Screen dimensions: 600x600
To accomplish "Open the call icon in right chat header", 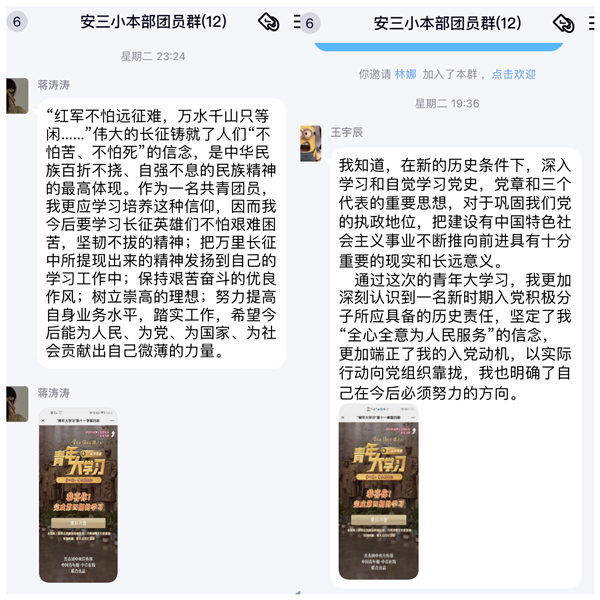I will coord(563,23).
